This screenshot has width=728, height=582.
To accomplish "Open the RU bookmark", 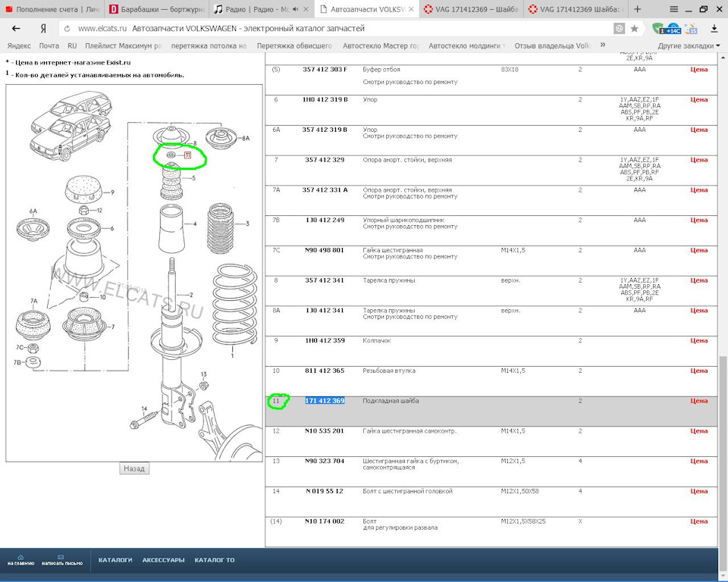I will (x=72, y=45).
